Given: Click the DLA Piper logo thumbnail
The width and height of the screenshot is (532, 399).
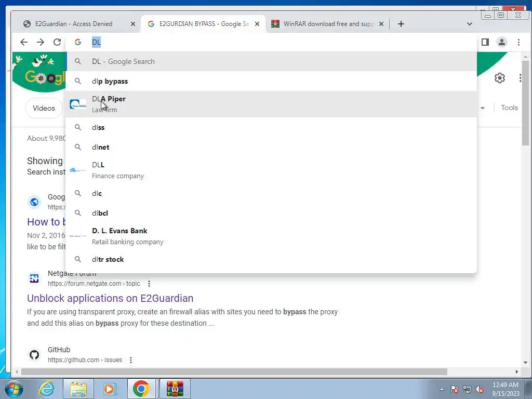Looking at the screenshot, I should click(78, 104).
